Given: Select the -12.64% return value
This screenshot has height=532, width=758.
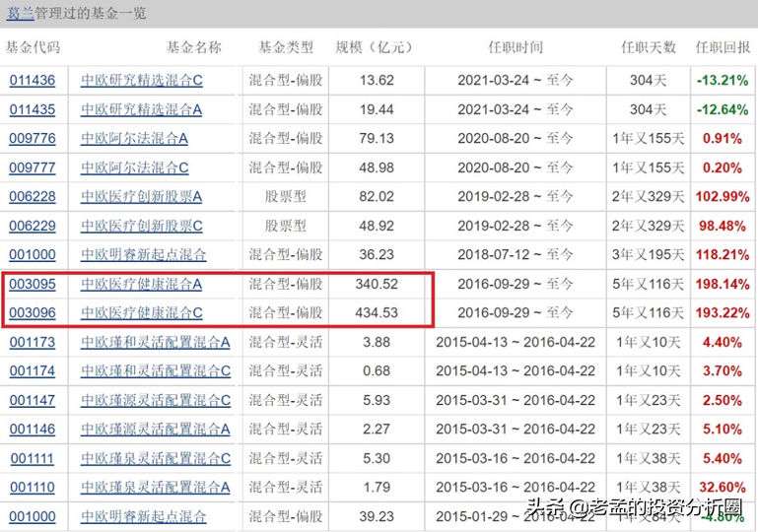Looking at the screenshot, I should tap(723, 109).
